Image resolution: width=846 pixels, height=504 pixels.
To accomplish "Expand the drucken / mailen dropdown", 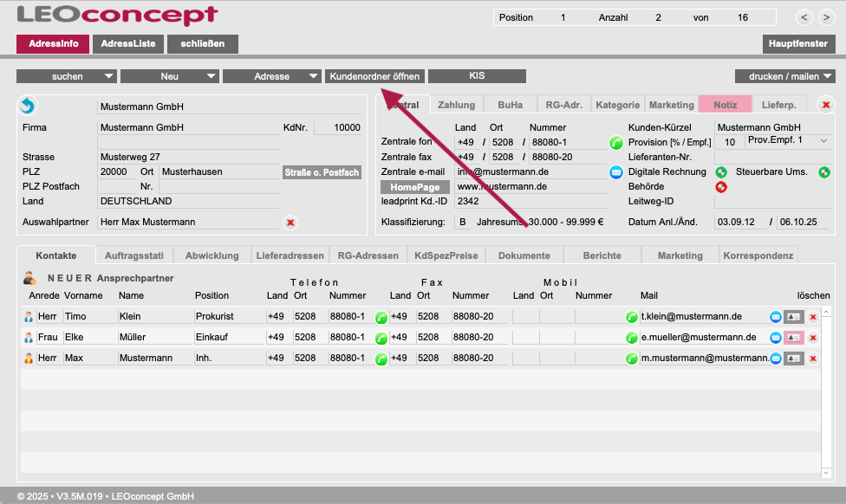I will (785, 76).
